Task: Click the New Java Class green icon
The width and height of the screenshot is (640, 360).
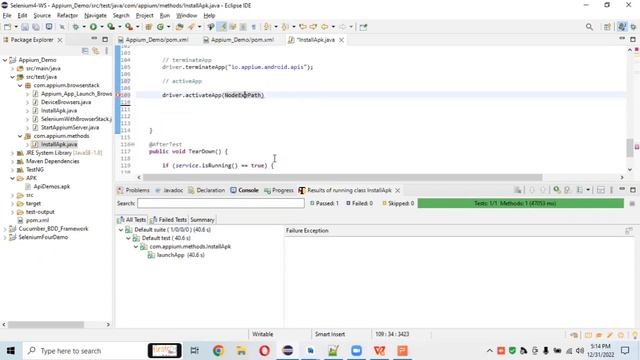Action: 160,27
